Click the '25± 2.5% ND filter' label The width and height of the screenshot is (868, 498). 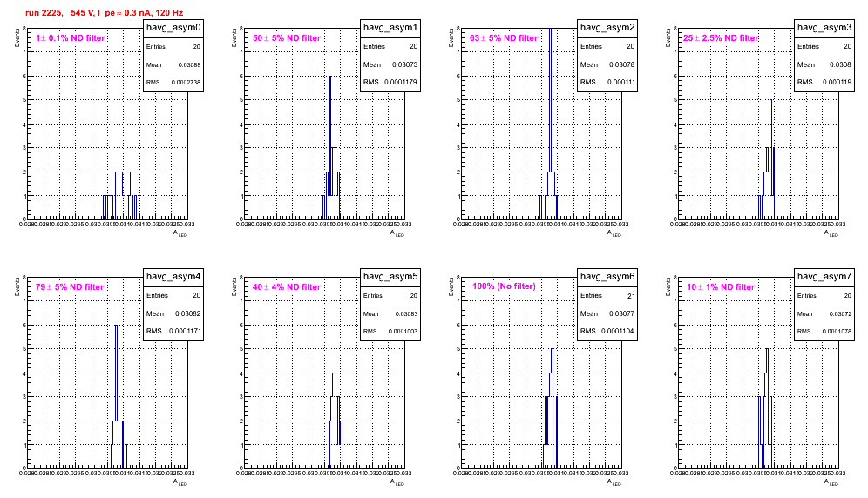(x=721, y=38)
